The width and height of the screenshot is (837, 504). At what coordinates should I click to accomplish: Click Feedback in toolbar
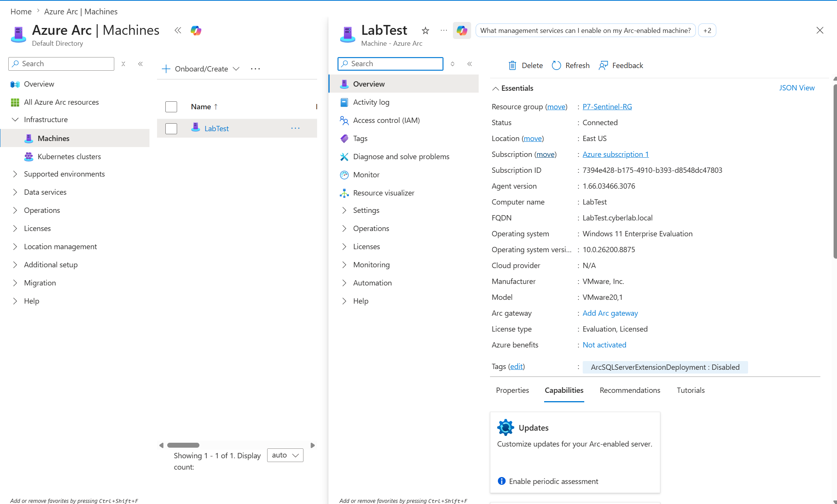(621, 65)
